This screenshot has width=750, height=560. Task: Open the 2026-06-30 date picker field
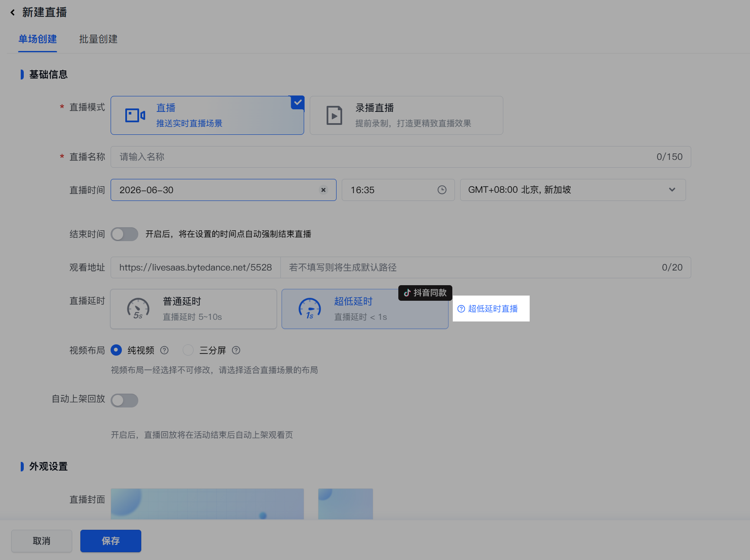coord(223,190)
